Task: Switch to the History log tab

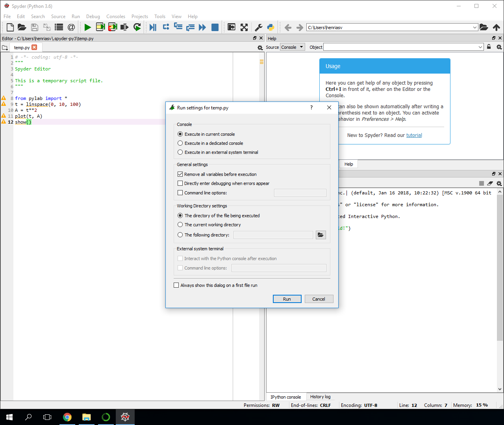Action: 320,397
